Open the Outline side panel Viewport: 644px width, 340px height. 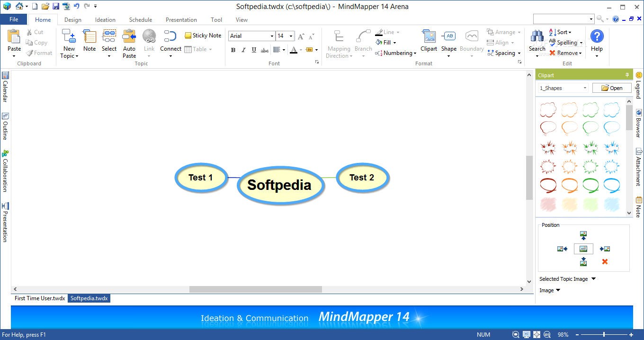(x=5, y=126)
